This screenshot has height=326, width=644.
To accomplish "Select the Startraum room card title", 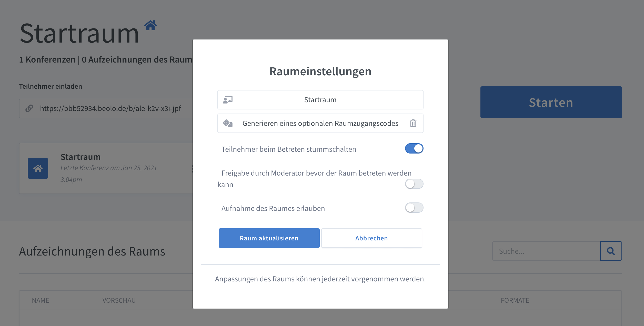I will click(x=80, y=157).
